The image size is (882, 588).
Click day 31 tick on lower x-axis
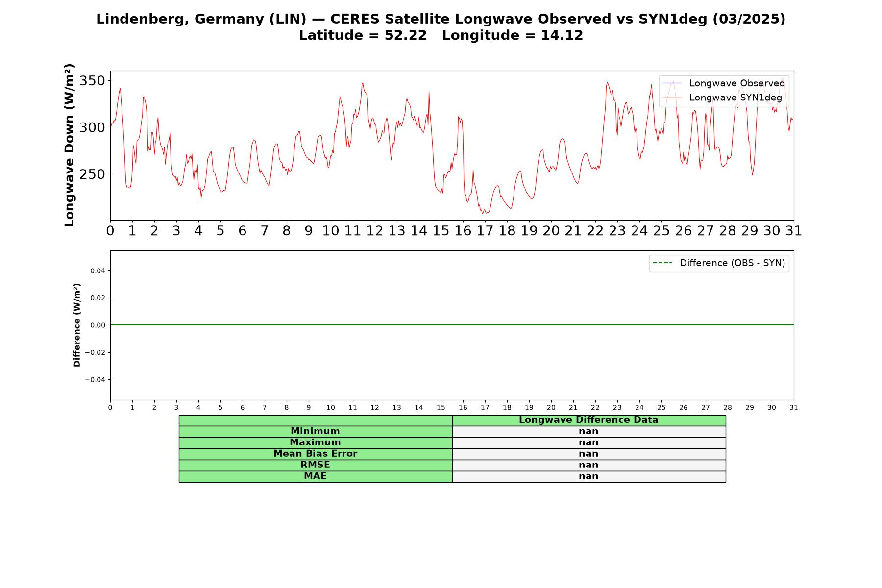click(794, 408)
